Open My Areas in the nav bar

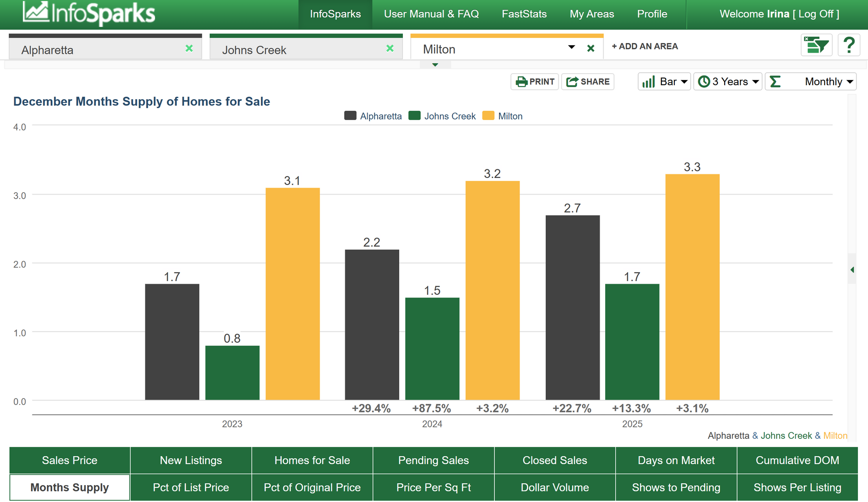point(592,14)
